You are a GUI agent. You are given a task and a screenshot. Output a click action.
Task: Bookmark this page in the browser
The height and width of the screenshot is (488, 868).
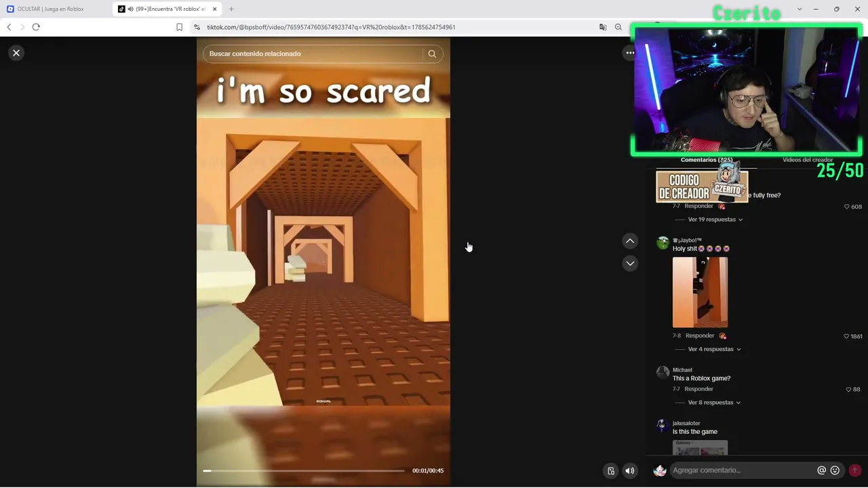[x=180, y=27]
